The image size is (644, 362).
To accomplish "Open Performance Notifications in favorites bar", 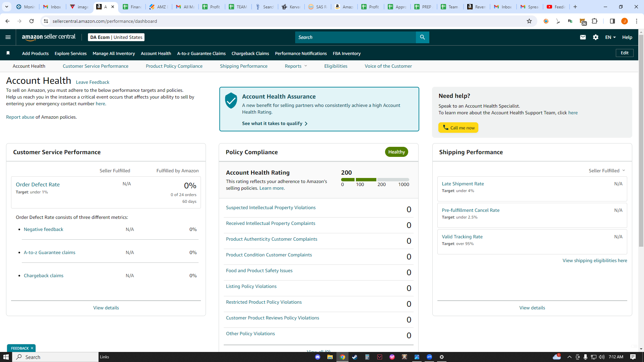I will (x=301, y=53).
